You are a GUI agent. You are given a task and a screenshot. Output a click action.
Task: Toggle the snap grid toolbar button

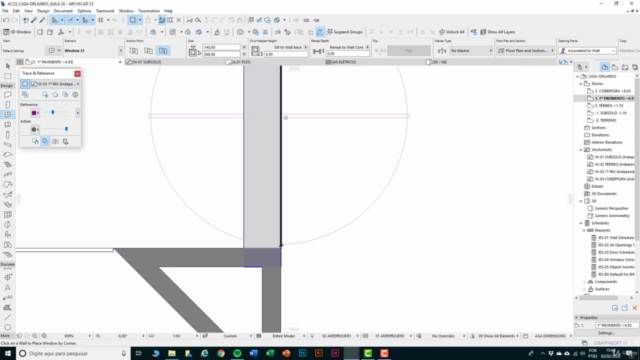tap(100, 20)
